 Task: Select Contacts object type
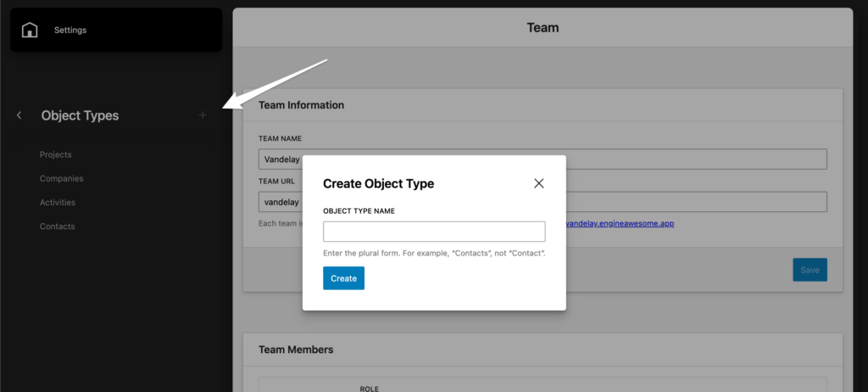(x=57, y=227)
